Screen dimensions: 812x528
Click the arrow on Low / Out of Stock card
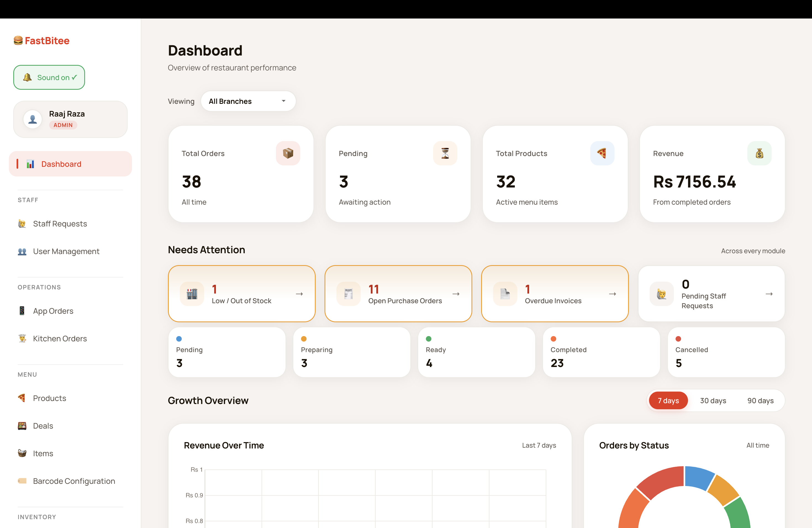[x=300, y=294]
